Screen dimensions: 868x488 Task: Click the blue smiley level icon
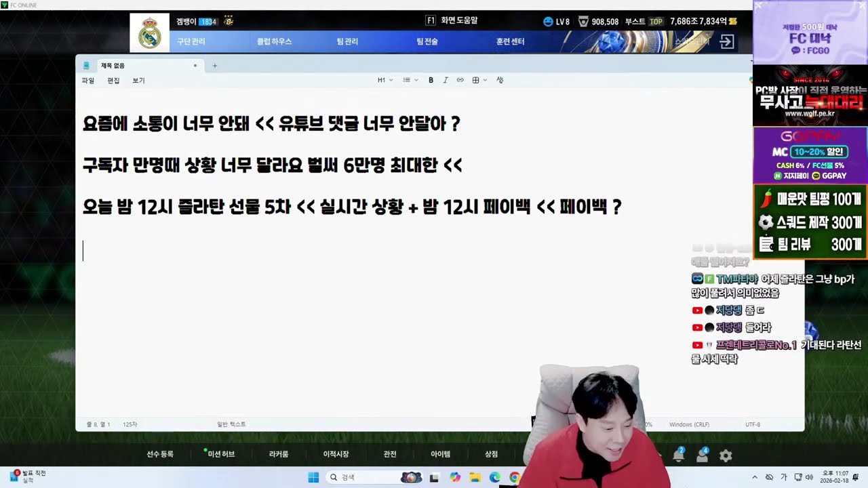[x=548, y=22]
